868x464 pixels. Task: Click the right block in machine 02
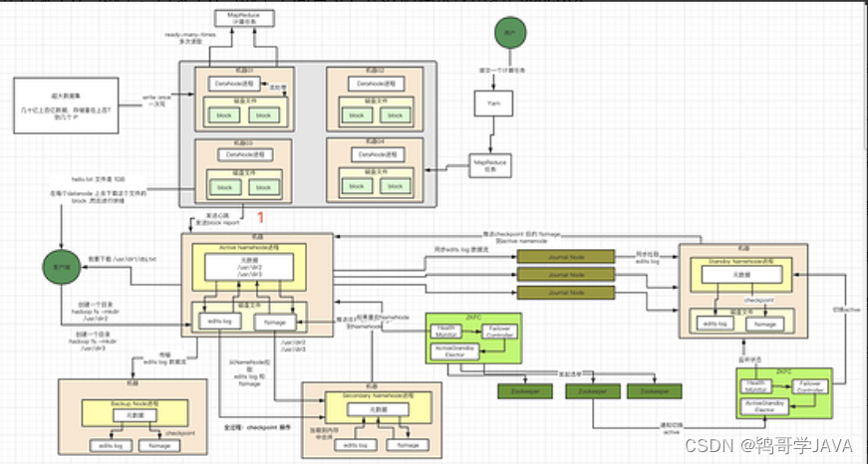coord(396,116)
